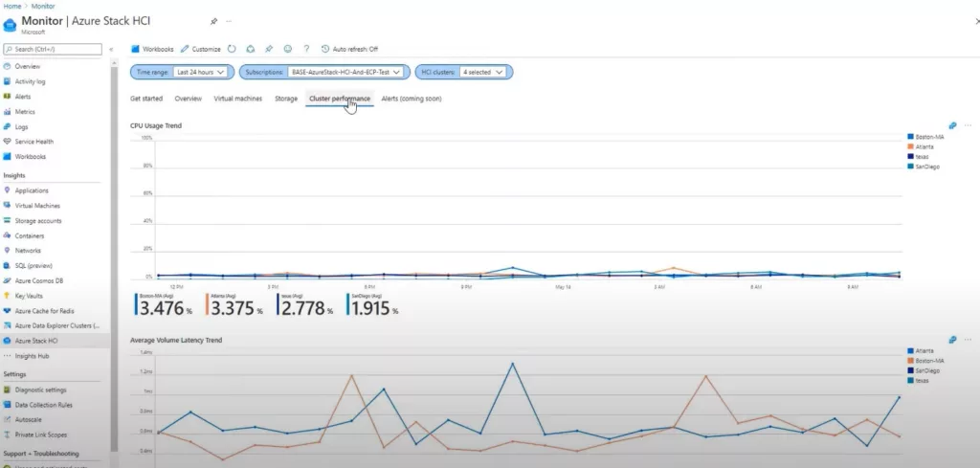
Task: Click the SanDiego 1.915% average tile
Action: [372, 304]
